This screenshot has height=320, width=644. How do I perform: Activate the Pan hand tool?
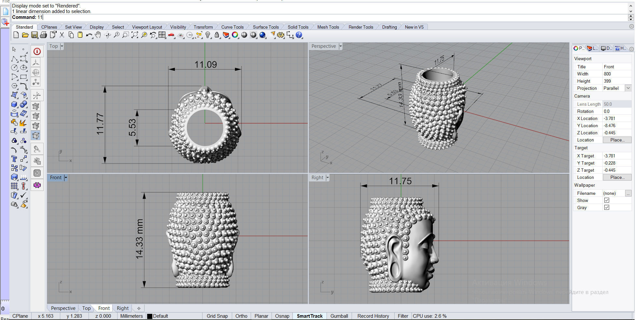[98, 35]
